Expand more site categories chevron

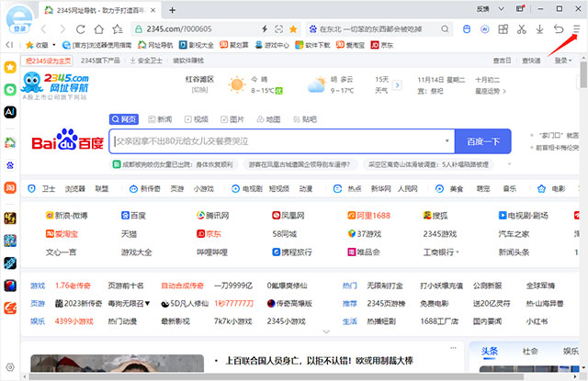pos(324,331)
